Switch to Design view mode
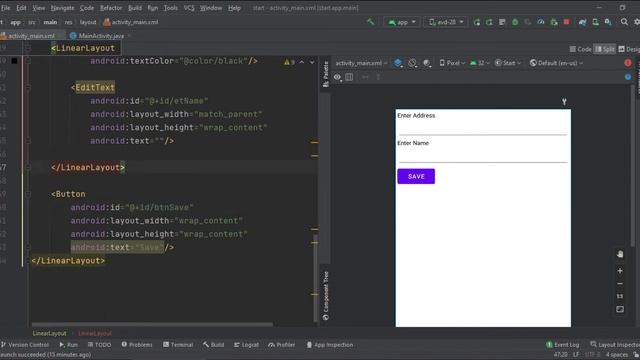Screen dimensions: 640x360 click(629, 49)
